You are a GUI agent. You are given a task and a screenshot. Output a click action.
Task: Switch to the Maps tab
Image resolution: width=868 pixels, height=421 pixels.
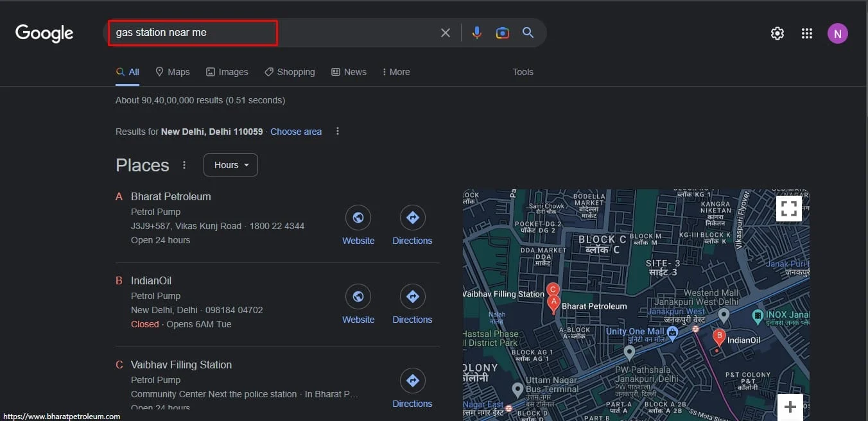(173, 72)
